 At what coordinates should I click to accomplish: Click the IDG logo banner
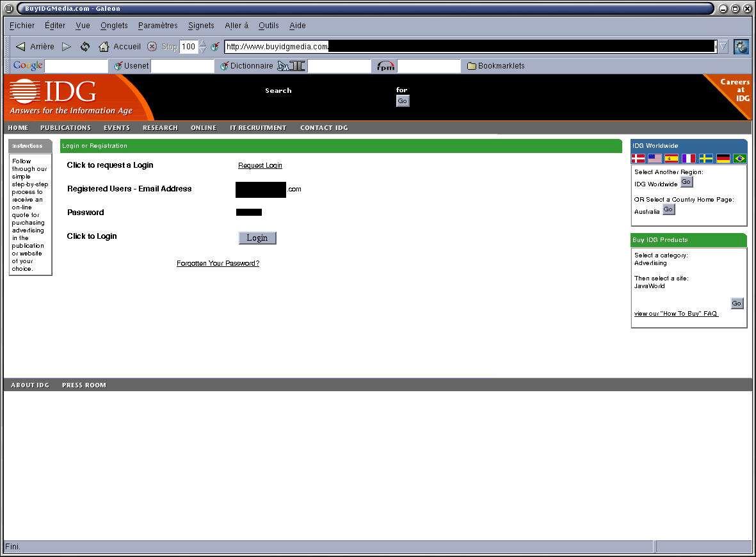pyautogui.click(x=72, y=97)
